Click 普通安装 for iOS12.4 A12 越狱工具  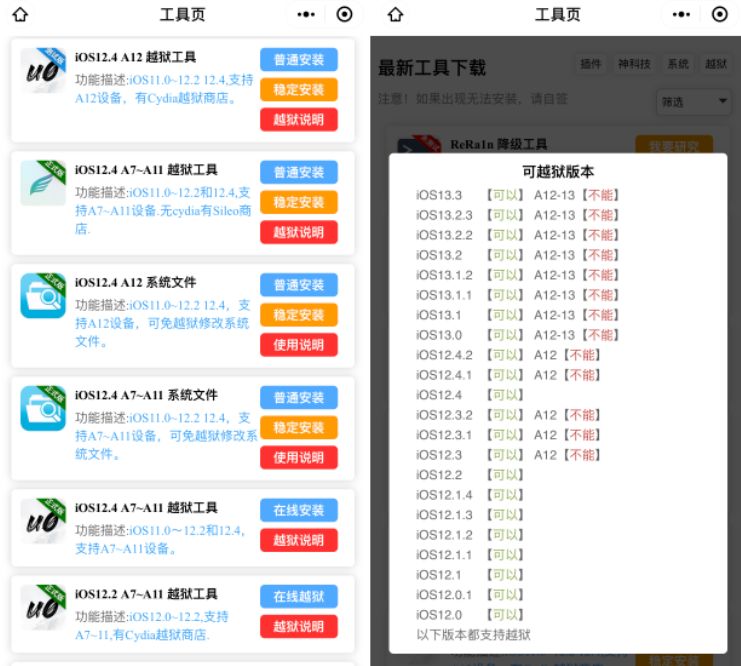(299, 60)
